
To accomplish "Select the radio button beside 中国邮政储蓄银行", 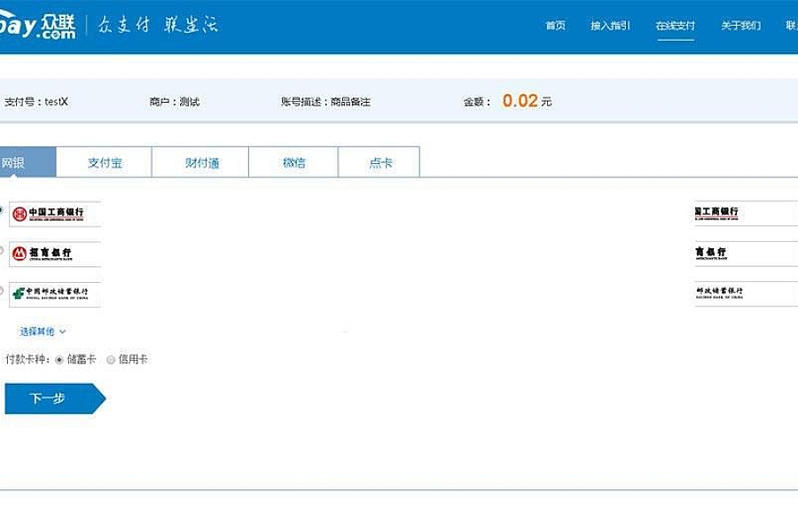I will 1,290.
